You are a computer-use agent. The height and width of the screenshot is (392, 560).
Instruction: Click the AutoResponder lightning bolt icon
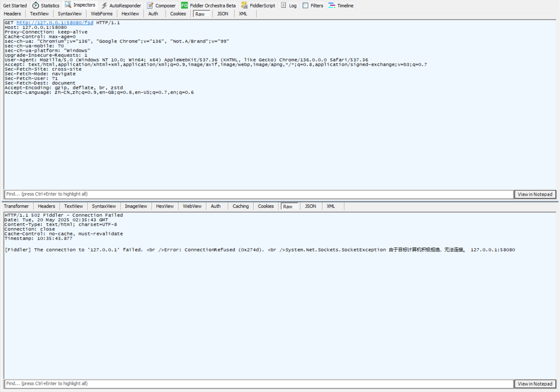tap(104, 5)
